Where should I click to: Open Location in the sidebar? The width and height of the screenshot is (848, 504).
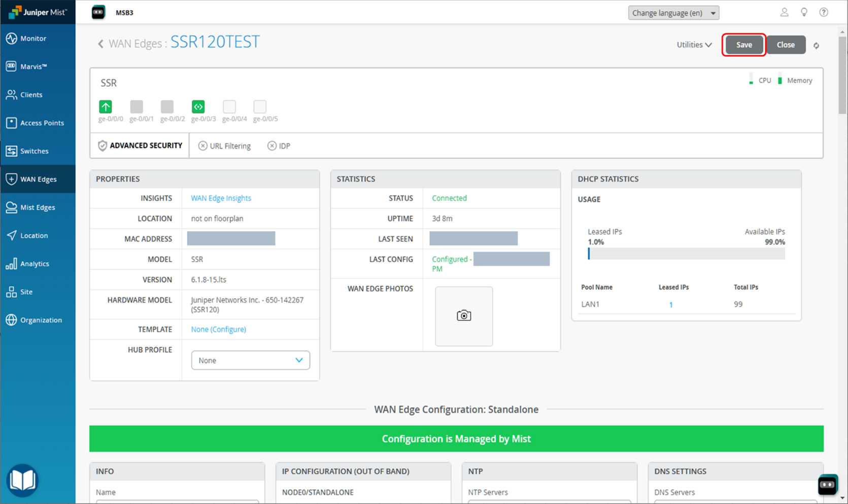pyautogui.click(x=38, y=235)
